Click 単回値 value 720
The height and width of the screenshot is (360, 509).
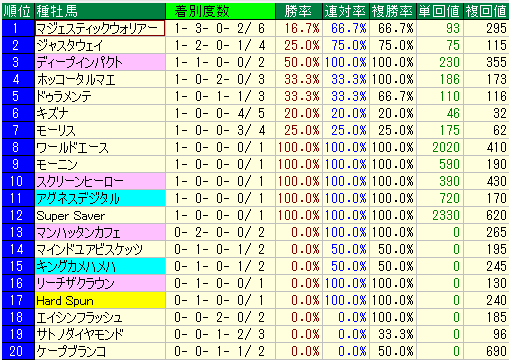pos(440,198)
